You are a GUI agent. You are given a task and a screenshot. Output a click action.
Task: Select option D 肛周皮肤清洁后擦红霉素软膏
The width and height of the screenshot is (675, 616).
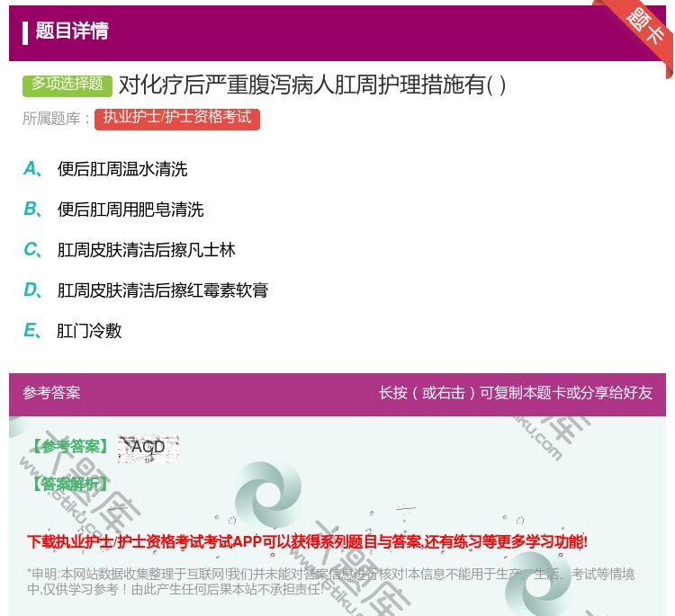pos(163,290)
